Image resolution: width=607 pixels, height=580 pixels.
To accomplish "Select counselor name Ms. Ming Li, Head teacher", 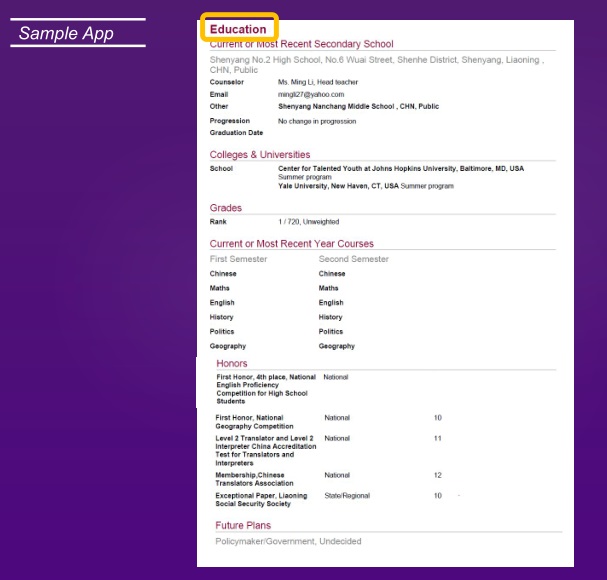I will tap(318, 82).
